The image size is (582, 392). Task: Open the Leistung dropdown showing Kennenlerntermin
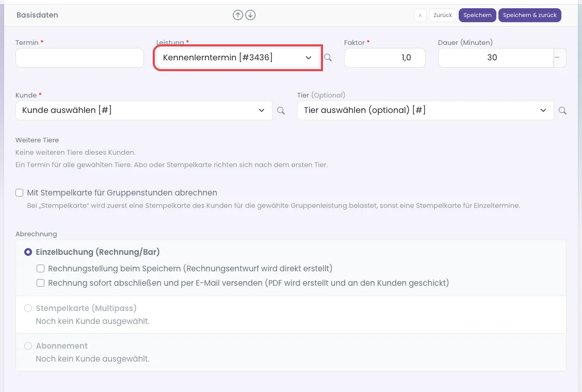(237, 58)
